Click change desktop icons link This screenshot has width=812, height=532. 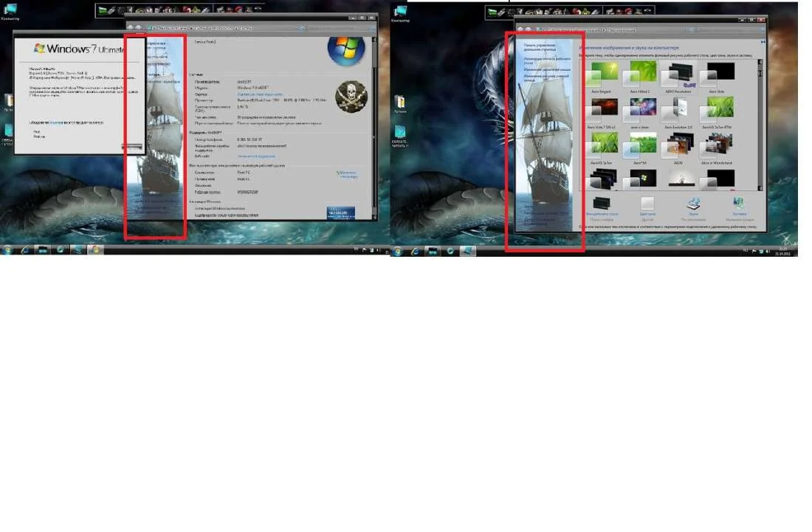547,61
